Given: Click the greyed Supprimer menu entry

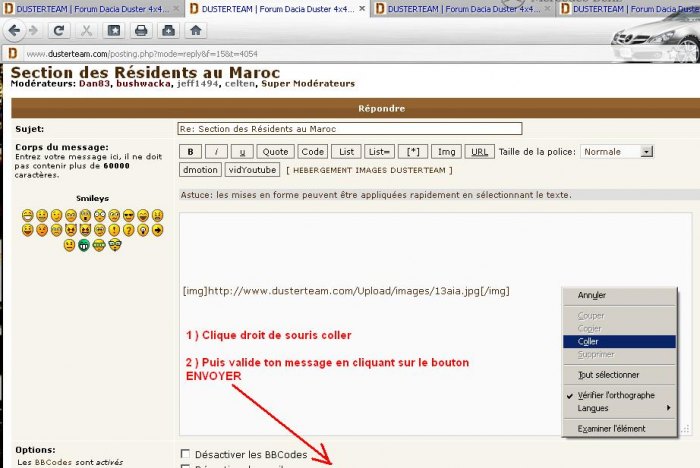Looking at the screenshot, I should point(619,355).
